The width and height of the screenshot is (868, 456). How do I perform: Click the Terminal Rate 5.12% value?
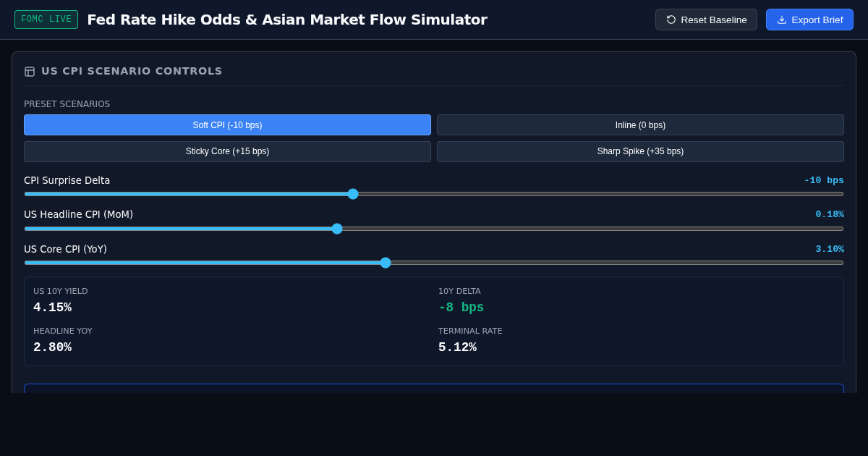[x=457, y=347]
